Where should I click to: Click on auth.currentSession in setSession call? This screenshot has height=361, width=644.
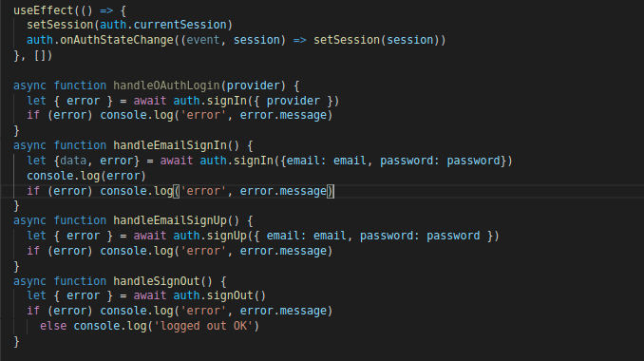pos(163,25)
